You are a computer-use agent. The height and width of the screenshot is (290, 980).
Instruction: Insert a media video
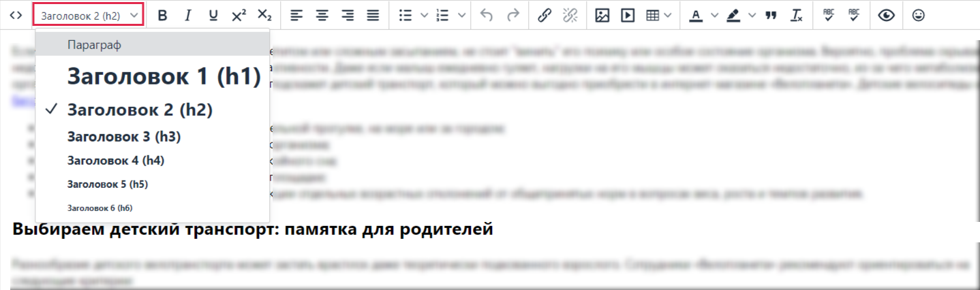[628, 15]
